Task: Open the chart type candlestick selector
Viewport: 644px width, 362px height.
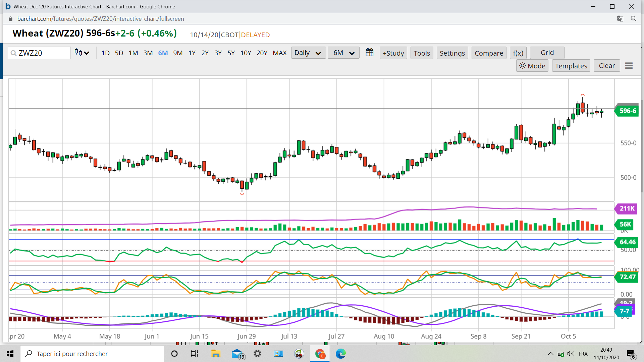Action: 82,53
